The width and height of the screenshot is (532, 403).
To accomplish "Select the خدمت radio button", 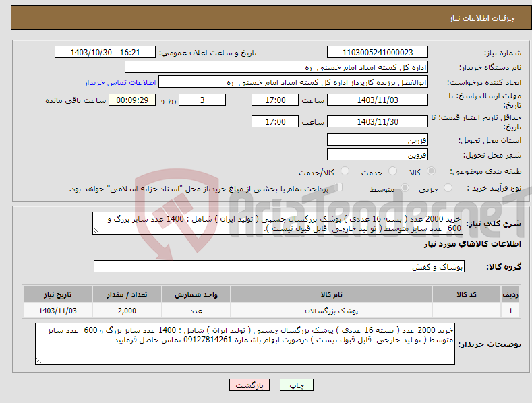I will tap(392, 171).
